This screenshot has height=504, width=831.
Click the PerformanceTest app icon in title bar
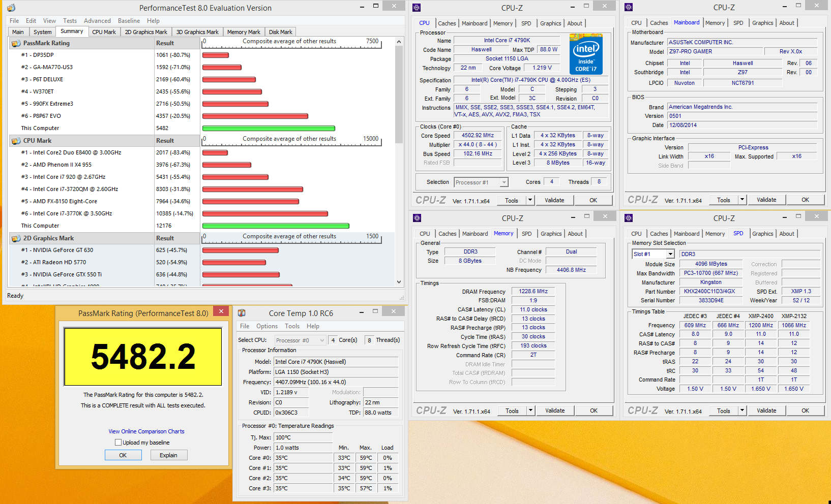(x=11, y=8)
